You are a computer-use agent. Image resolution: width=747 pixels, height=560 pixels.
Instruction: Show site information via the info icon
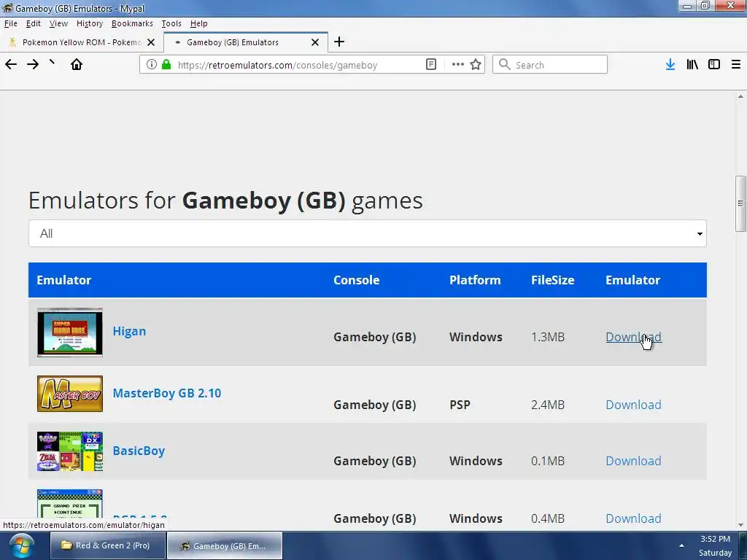(x=152, y=64)
